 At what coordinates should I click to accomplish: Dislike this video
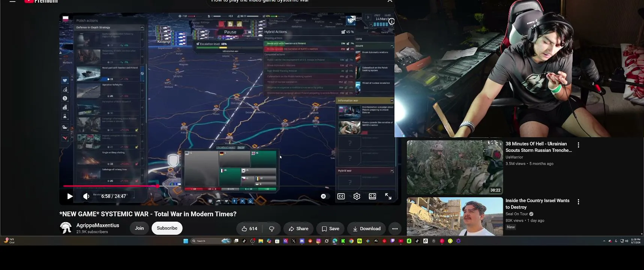[x=272, y=228]
